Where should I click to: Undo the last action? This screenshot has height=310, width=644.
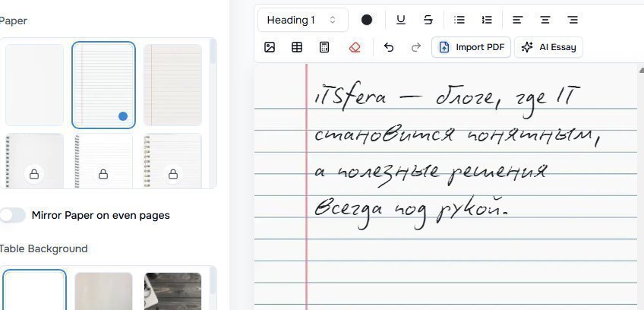click(x=389, y=47)
